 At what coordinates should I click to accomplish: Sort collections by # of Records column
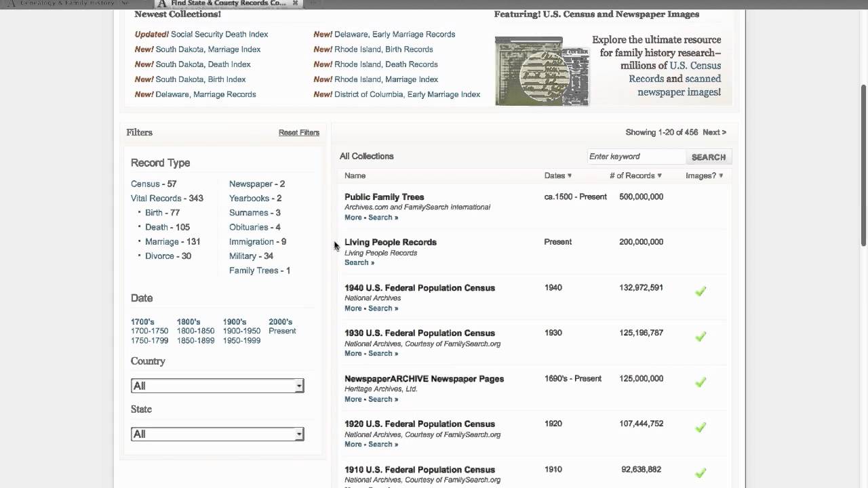tap(635, 176)
